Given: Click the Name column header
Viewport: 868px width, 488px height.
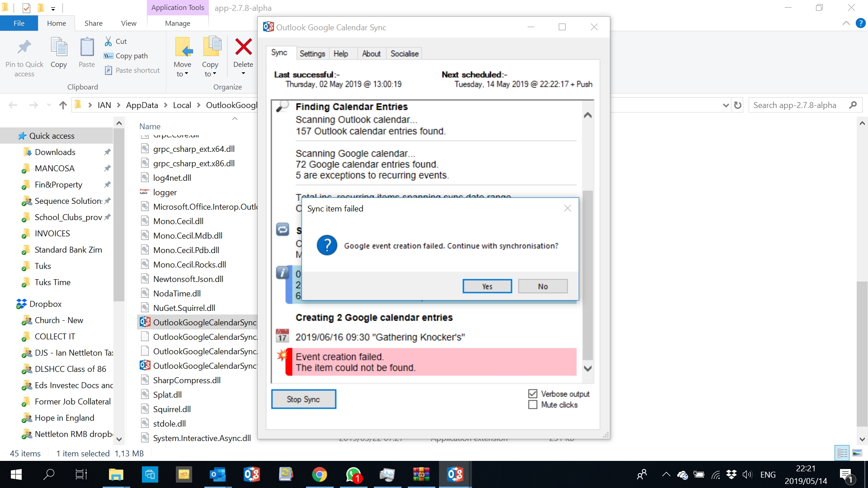Looking at the screenshot, I should pos(150,126).
